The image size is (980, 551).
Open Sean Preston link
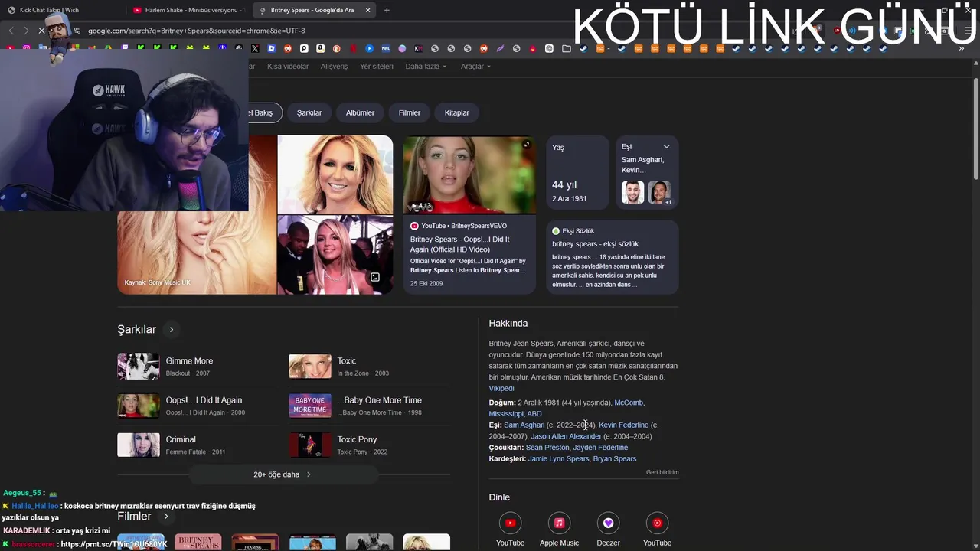[x=547, y=448]
